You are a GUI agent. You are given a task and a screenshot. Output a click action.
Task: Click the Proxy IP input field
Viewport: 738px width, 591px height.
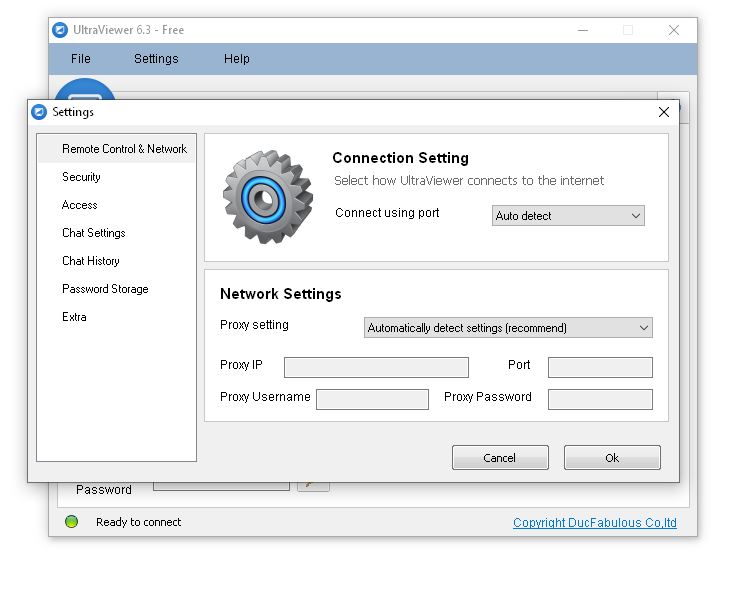coord(376,367)
